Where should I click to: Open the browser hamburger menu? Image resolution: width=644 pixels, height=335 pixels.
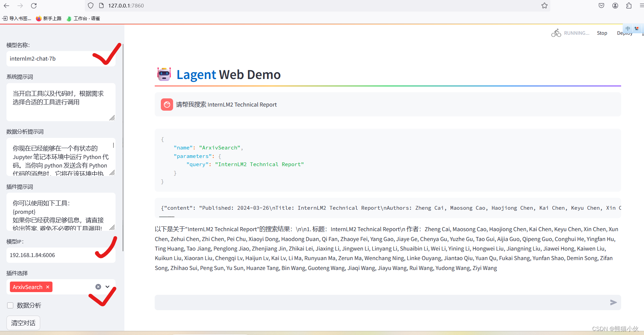click(x=641, y=5)
